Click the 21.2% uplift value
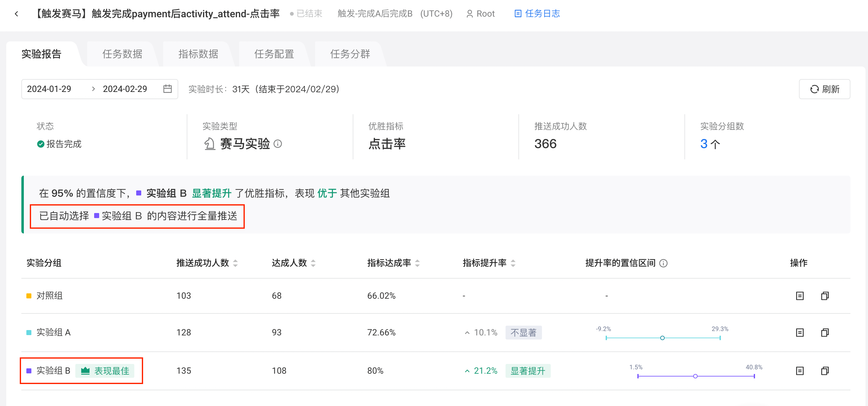The height and width of the screenshot is (406, 868). (x=485, y=371)
